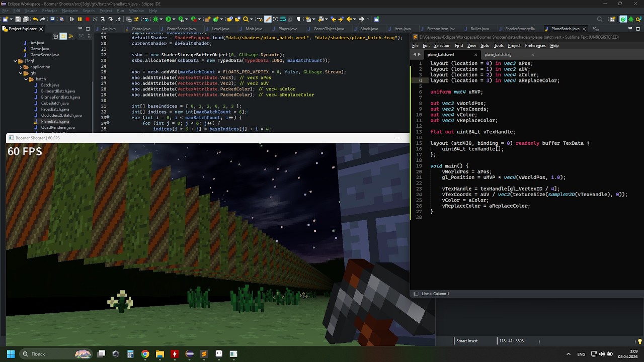
Task: Collapse the batch folder
Action: pos(26,79)
